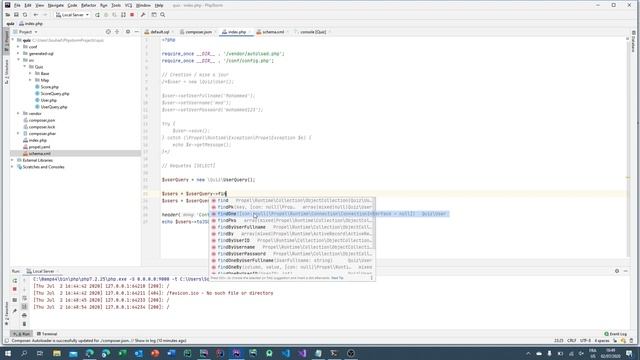Open the Project view selector dropdown
Viewport: 640px width, 360px height.
coord(25,32)
